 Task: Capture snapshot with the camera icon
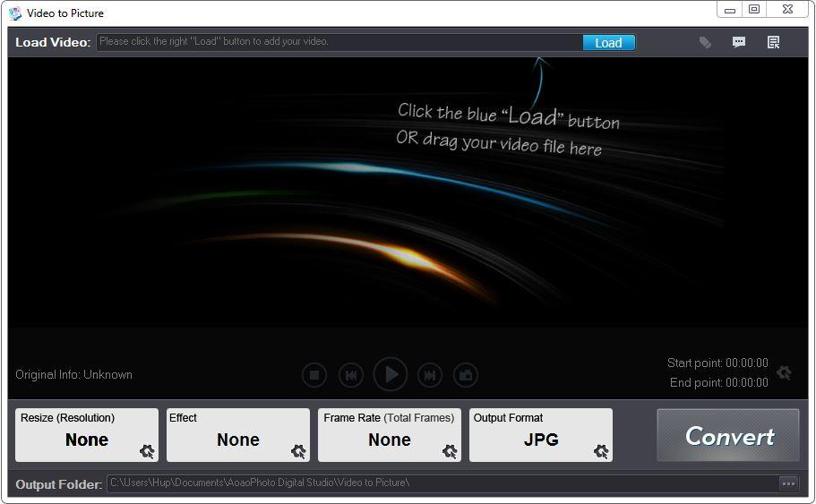(466, 375)
